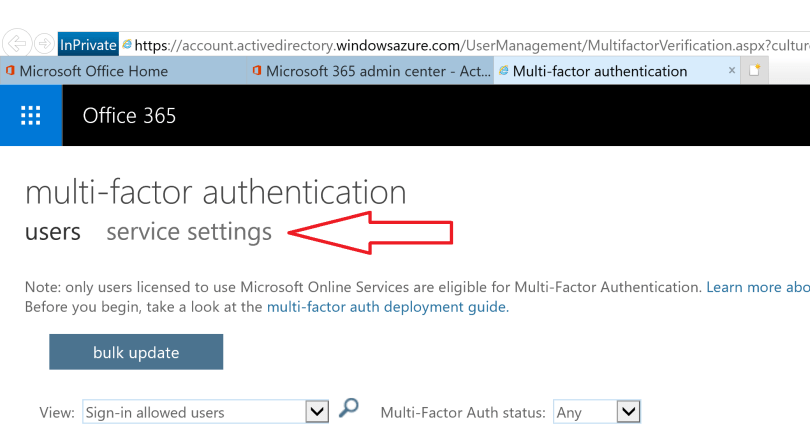Click the Office 365 header title
The image size is (810, 432).
tap(129, 116)
